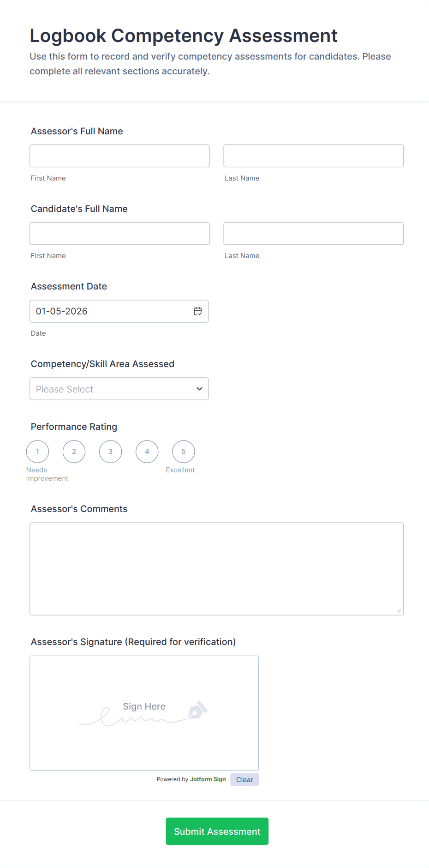
Task: Click the comments box resize handle
Action: tap(399, 611)
